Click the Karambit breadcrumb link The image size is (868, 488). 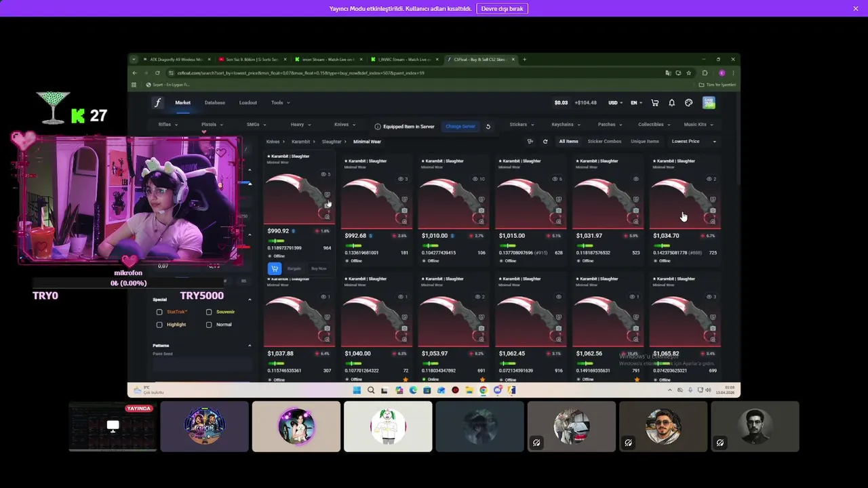300,142
